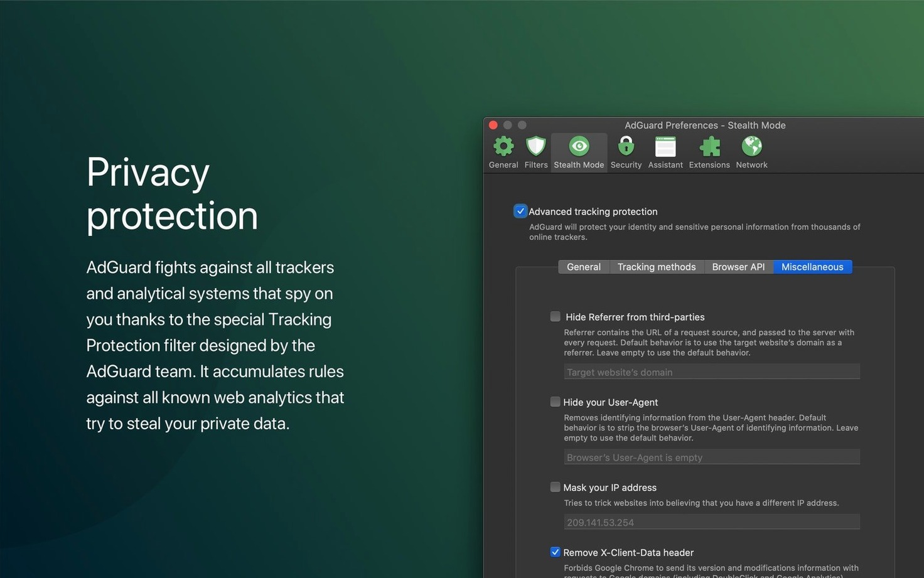Click the Browser's User-Agent input field
The height and width of the screenshot is (578, 924).
point(712,457)
